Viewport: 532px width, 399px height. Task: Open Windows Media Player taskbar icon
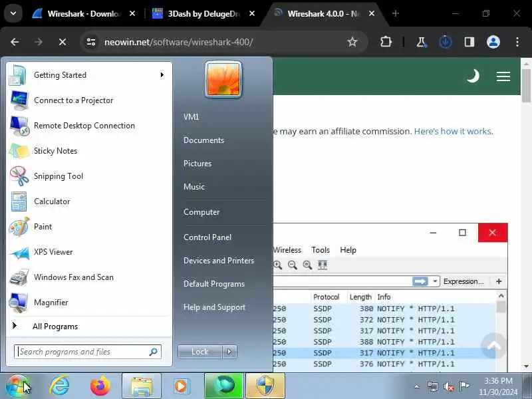182,386
